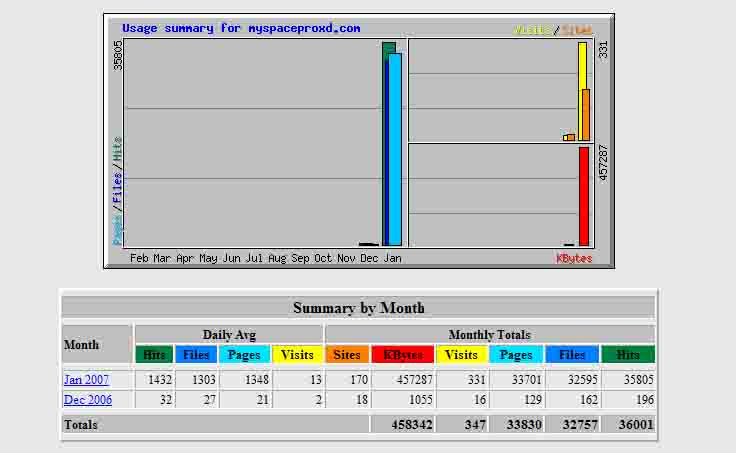Screen dimensions: 736x453
Task: Click the tall cyan January bar in chart
Action: pyautogui.click(x=395, y=150)
